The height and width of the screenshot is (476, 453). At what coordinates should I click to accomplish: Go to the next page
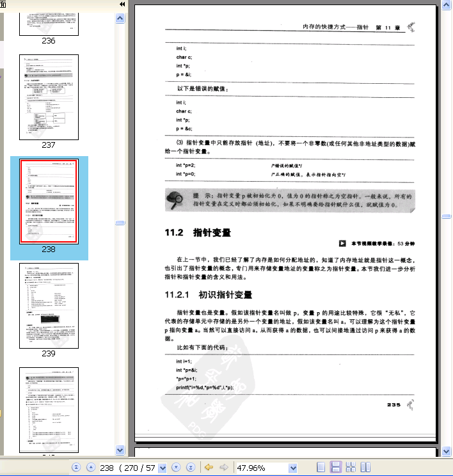click(x=176, y=467)
